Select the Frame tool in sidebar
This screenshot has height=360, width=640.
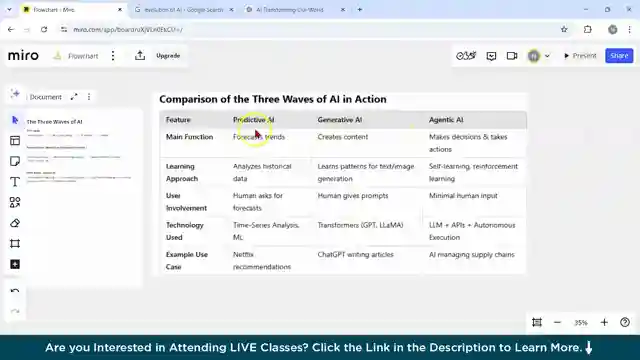click(x=15, y=244)
